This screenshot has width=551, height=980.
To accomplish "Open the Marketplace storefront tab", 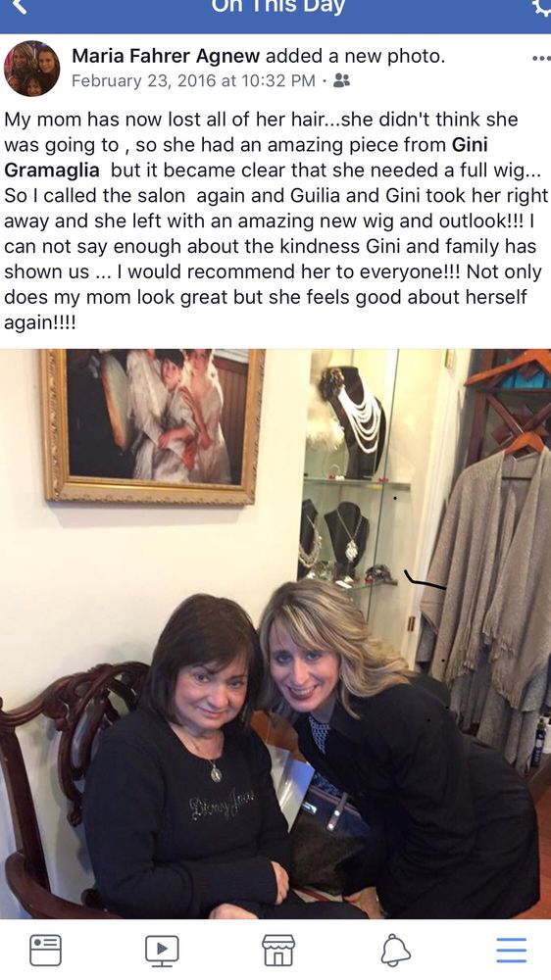I will (277, 950).
